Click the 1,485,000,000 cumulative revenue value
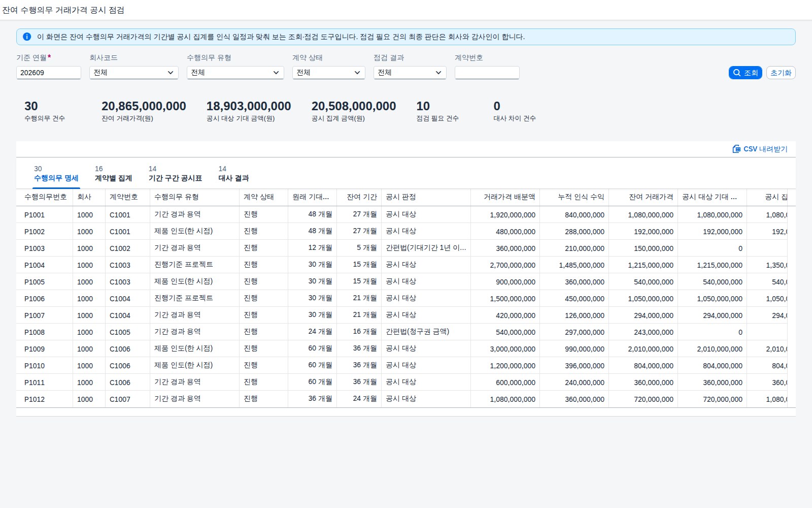Screen dimensions: 812x508 pyautogui.click(x=582, y=265)
